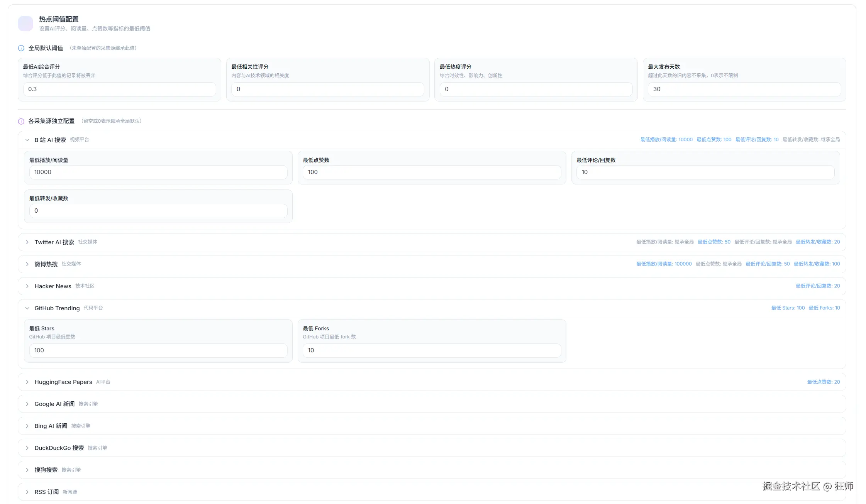Click the 最低转发/收藏数 input field
The image size is (866, 504).
tap(158, 211)
